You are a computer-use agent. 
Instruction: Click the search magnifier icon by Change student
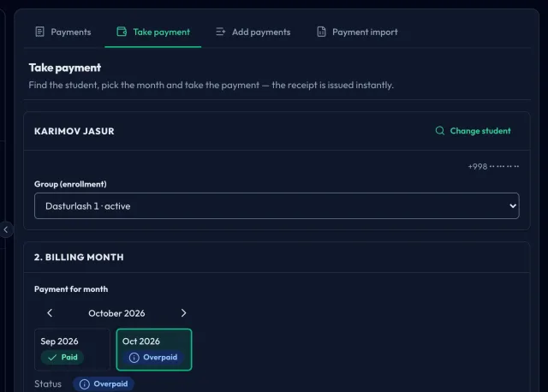coord(440,131)
